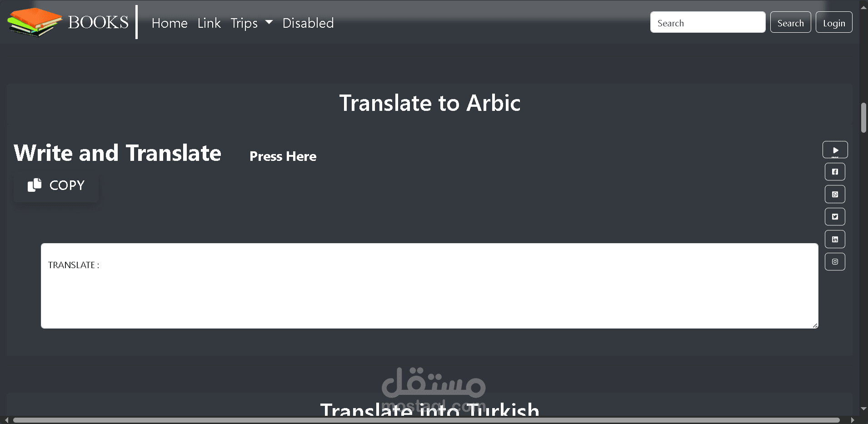Click the vertical page scrollbar thumb

(x=863, y=118)
